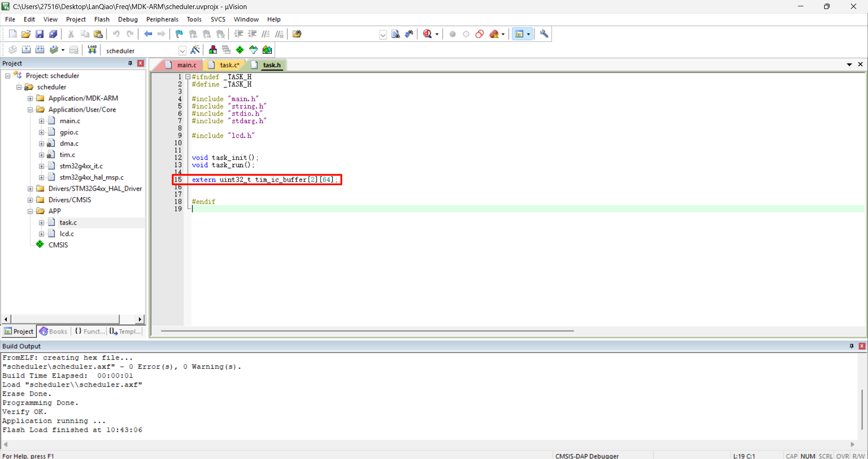Toggle the bookmark flag icon
868x459 pixels.
tap(179, 34)
